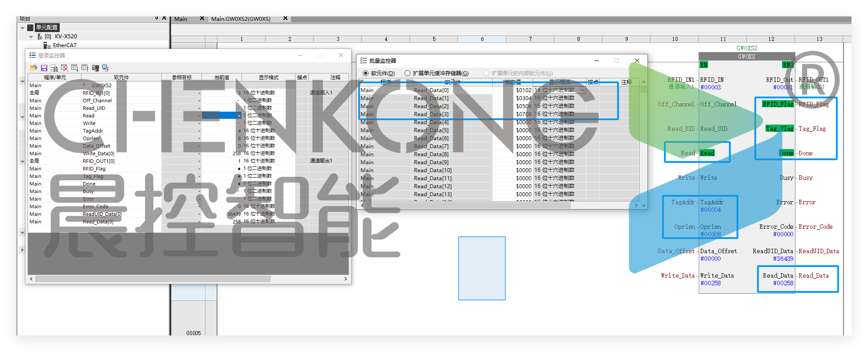Screen dimensions: 868x352
Task: Close the 项目 panel with its X
Action: click(164, 18)
